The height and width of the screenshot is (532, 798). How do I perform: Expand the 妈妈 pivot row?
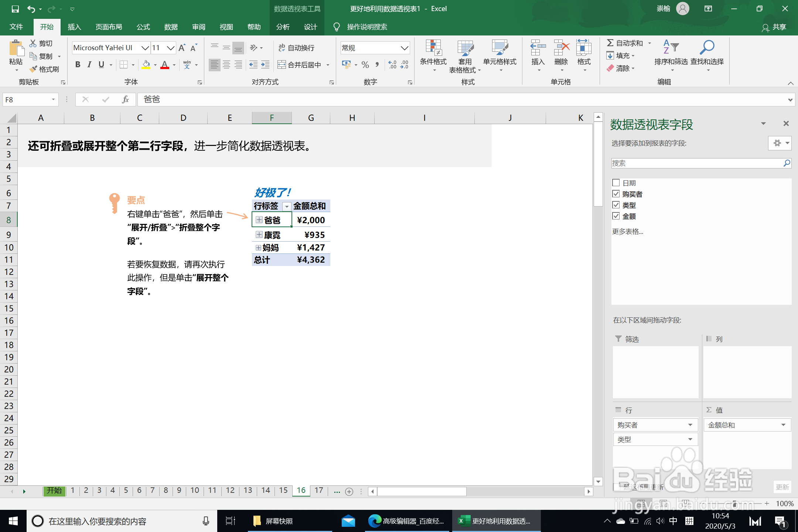pyautogui.click(x=258, y=248)
